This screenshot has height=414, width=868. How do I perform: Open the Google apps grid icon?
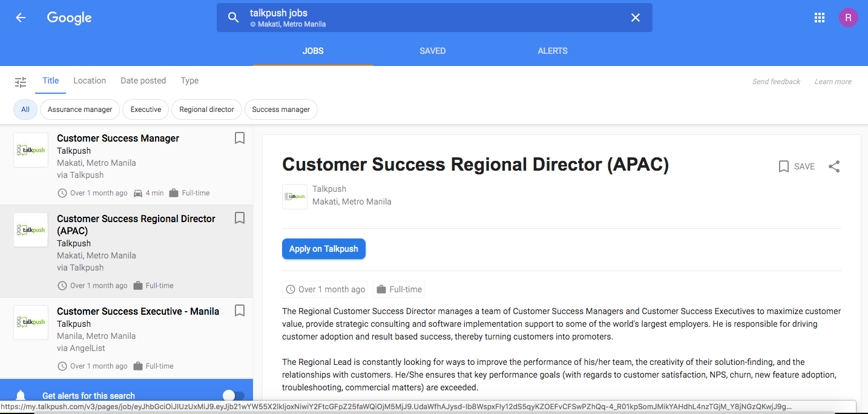pyautogui.click(x=820, y=18)
